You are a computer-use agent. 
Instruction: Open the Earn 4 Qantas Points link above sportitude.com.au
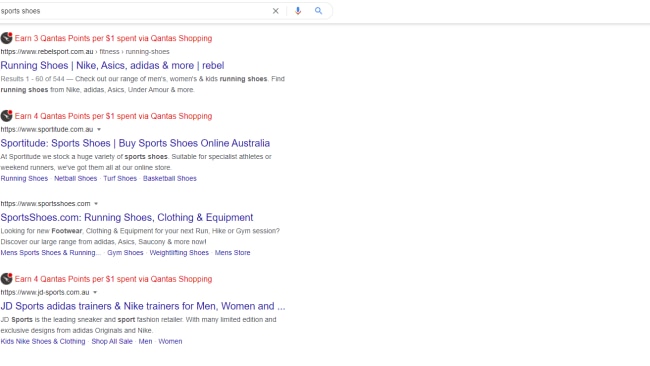click(113, 116)
